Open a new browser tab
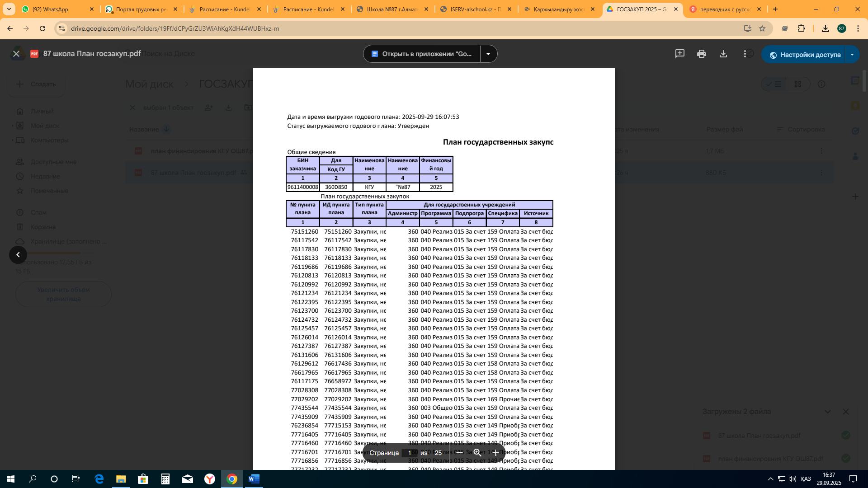This screenshot has width=868, height=488. click(x=775, y=9)
